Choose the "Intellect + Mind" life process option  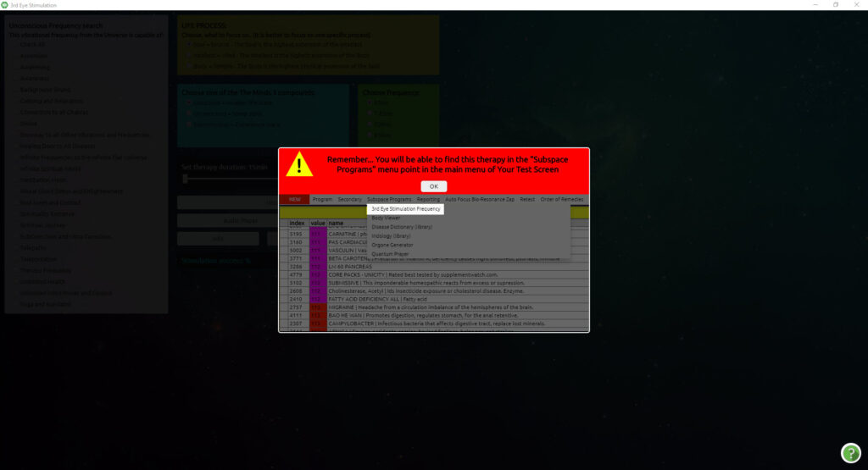coord(188,55)
